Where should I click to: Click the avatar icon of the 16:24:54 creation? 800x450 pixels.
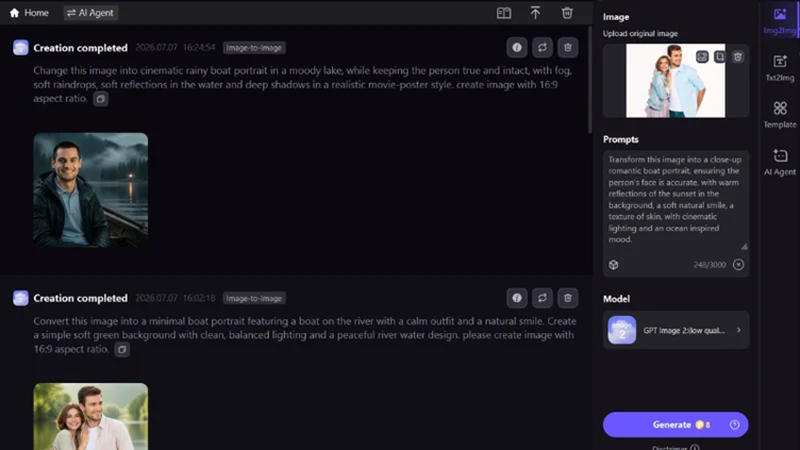click(21, 47)
